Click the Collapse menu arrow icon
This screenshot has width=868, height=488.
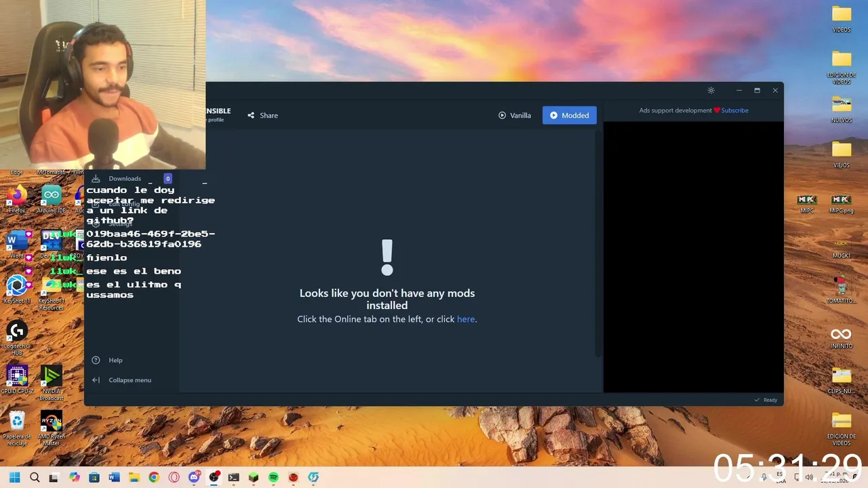coord(96,380)
